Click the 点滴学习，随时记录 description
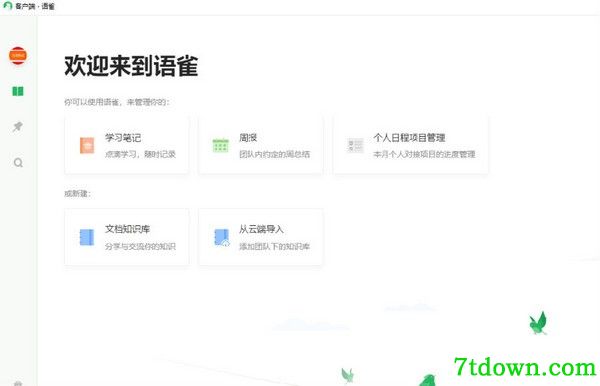This screenshot has width=600, height=386. pyautogui.click(x=140, y=155)
